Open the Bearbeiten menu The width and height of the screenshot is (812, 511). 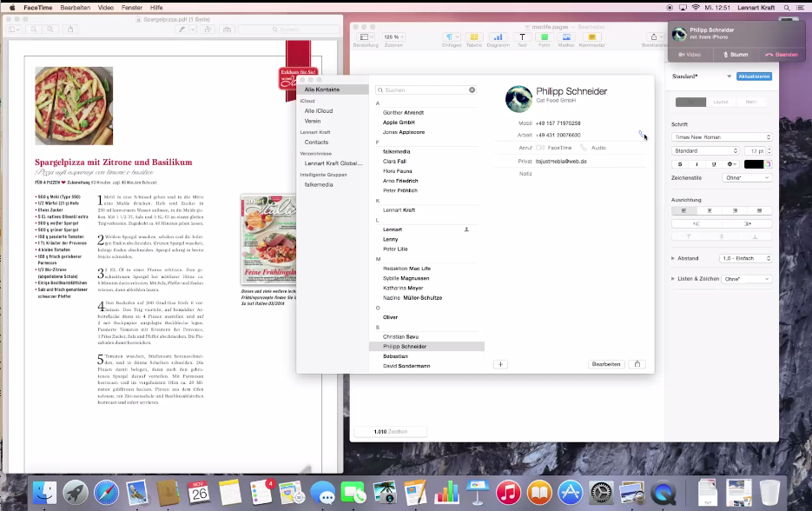coord(75,8)
